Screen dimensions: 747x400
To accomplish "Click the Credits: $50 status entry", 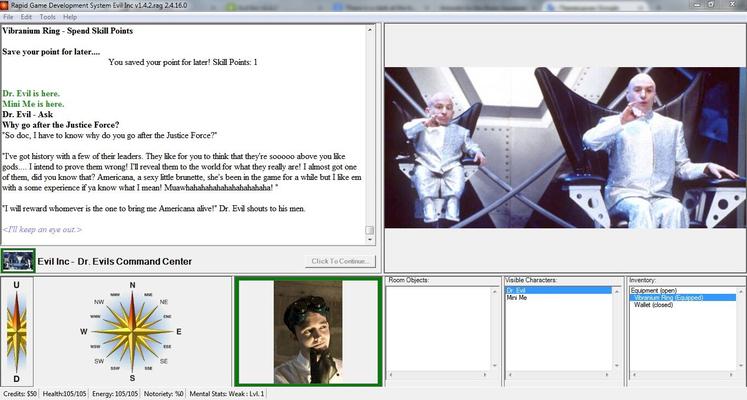I will pos(20,394).
